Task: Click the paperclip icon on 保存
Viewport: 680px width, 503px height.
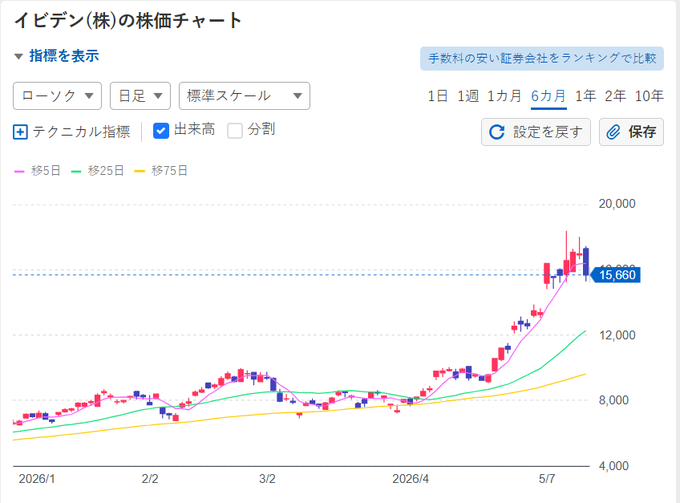Action: pyautogui.click(x=613, y=132)
